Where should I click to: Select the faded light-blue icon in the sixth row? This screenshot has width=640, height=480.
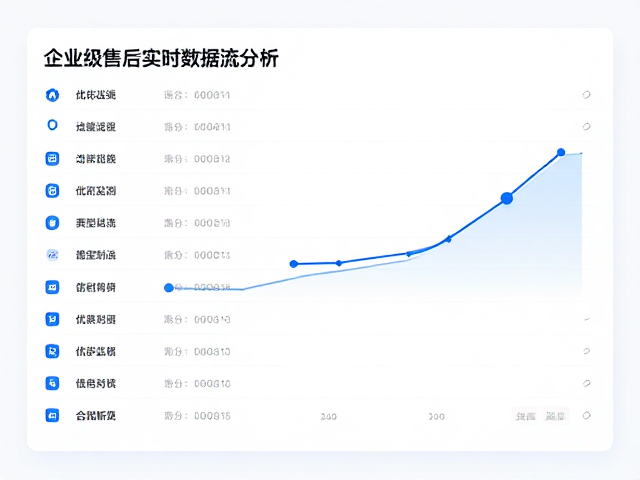tap(52, 255)
